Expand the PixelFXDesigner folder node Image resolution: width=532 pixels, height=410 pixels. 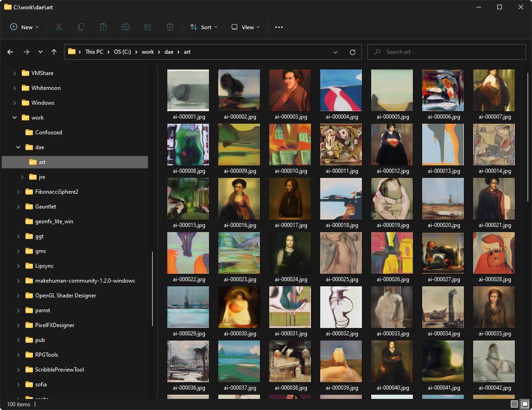pyautogui.click(x=19, y=325)
